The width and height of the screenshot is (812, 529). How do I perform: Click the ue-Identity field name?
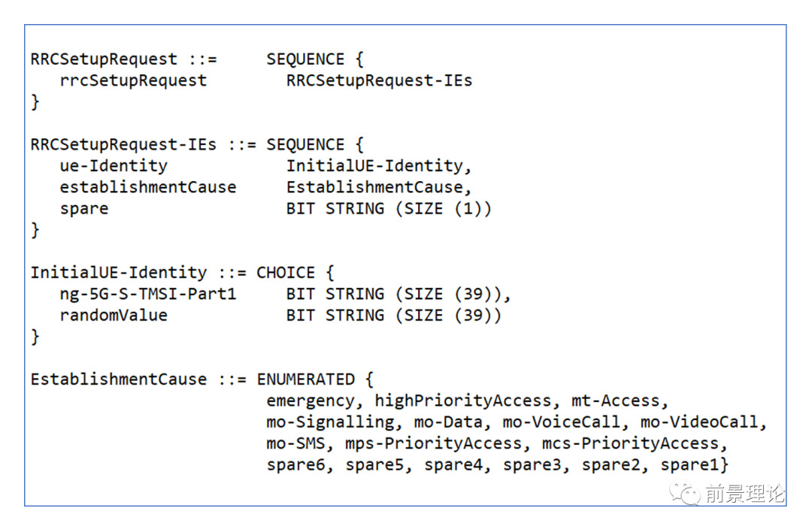click(114, 166)
